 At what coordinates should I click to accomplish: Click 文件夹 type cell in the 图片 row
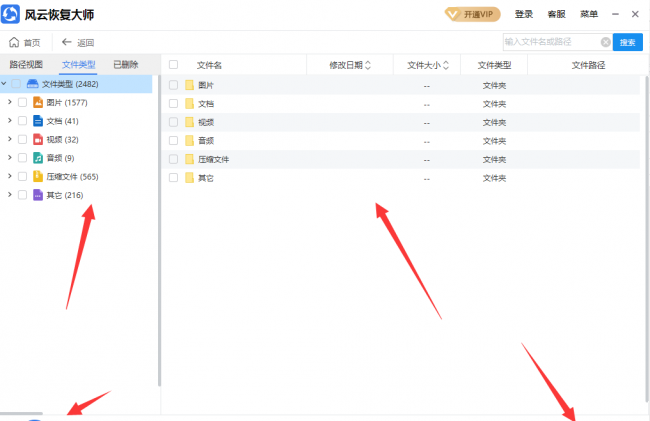point(494,85)
